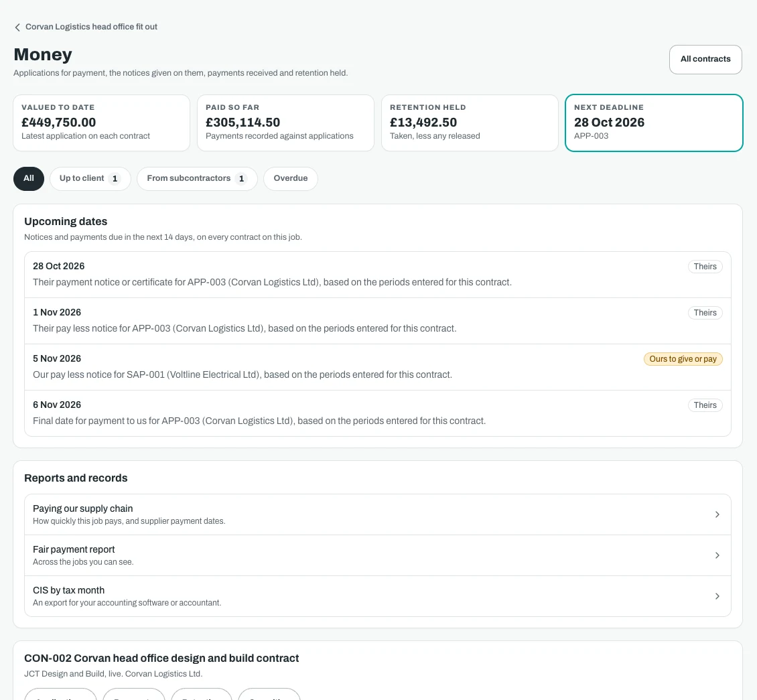
Task: Click the £305,114.50 paid amount
Action: point(243,123)
